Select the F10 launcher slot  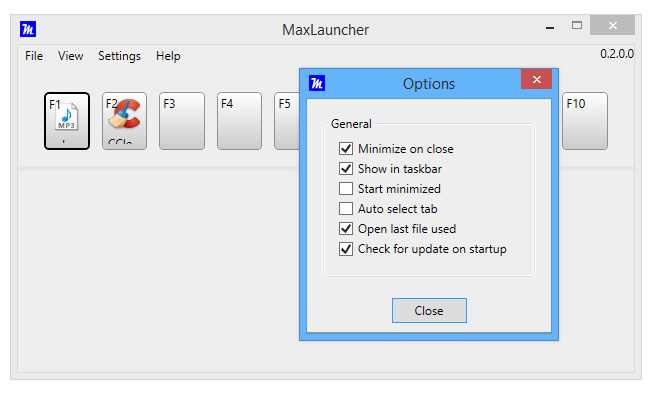click(x=585, y=121)
